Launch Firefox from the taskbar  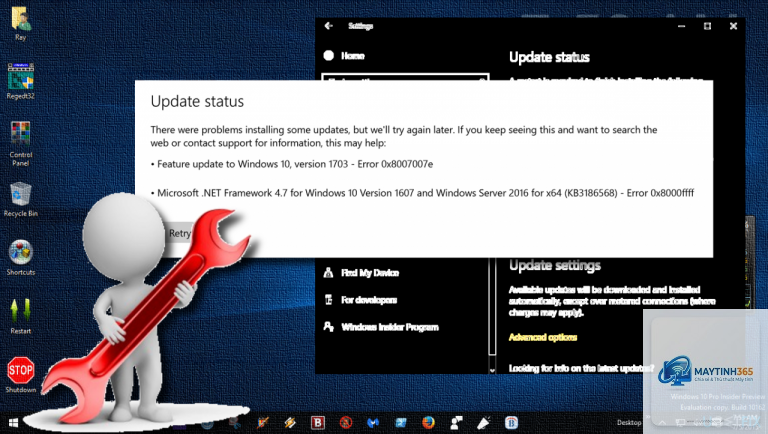[428, 422]
